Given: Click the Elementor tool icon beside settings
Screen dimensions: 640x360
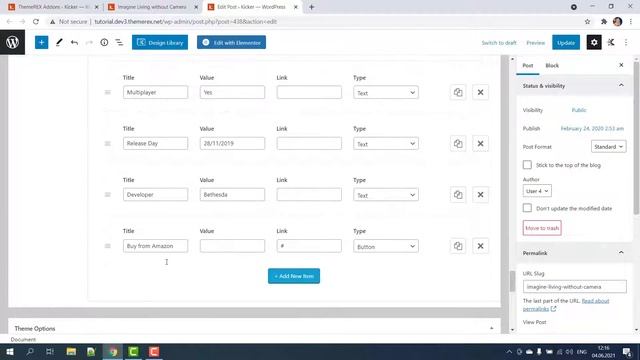Looking at the screenshot, I should click(x=611, y=42).
